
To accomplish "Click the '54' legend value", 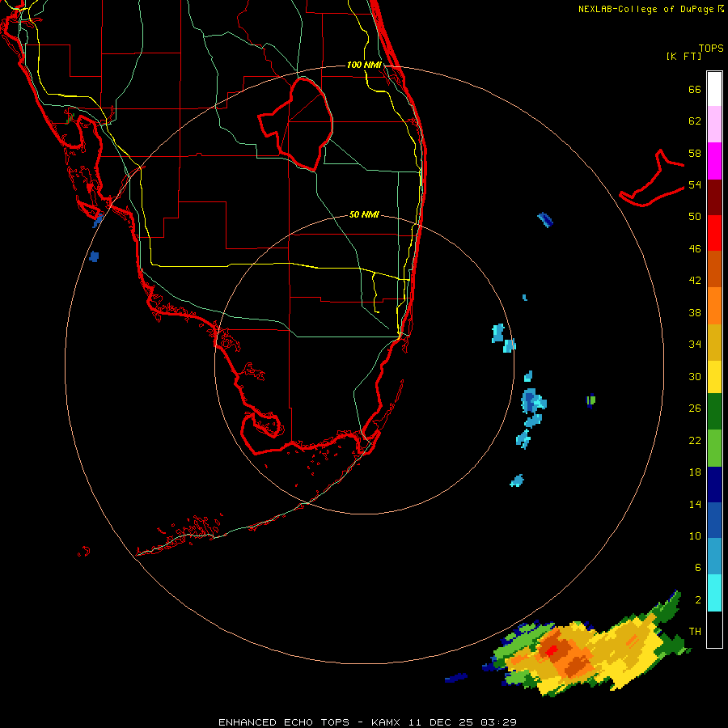I will click(695, 184).
